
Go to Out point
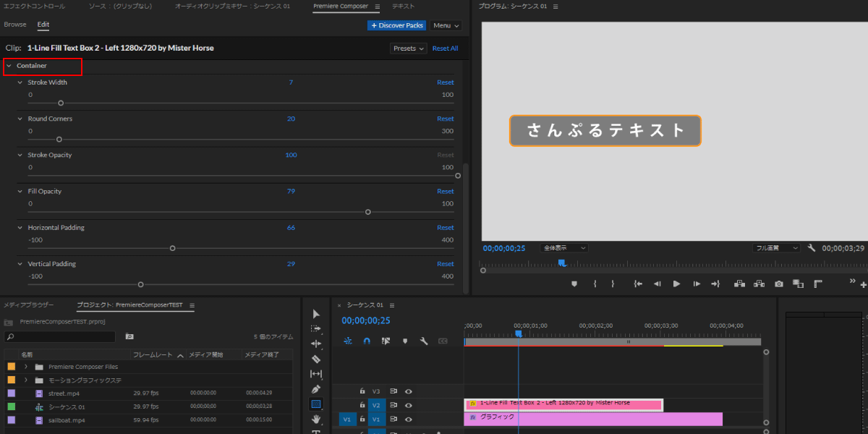(715, 284)
